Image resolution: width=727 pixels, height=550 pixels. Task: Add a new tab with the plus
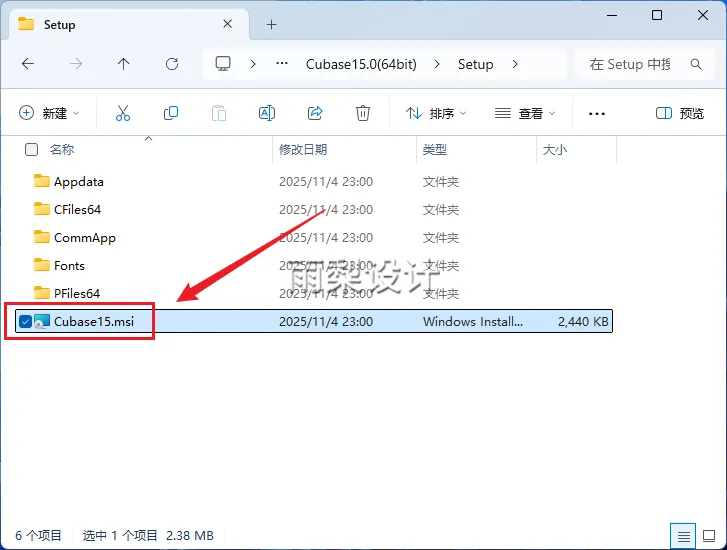click(272, 25)
